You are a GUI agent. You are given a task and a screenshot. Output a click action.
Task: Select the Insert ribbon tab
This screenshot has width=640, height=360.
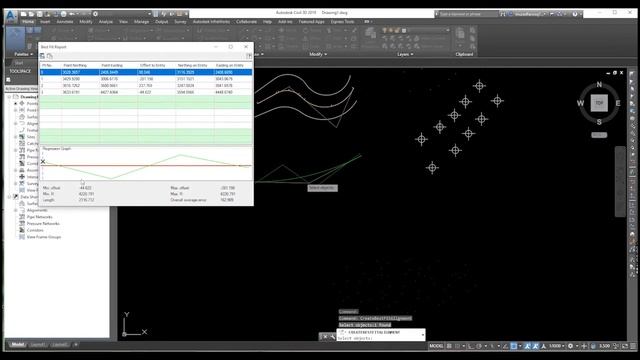click(x=45, y=22)
